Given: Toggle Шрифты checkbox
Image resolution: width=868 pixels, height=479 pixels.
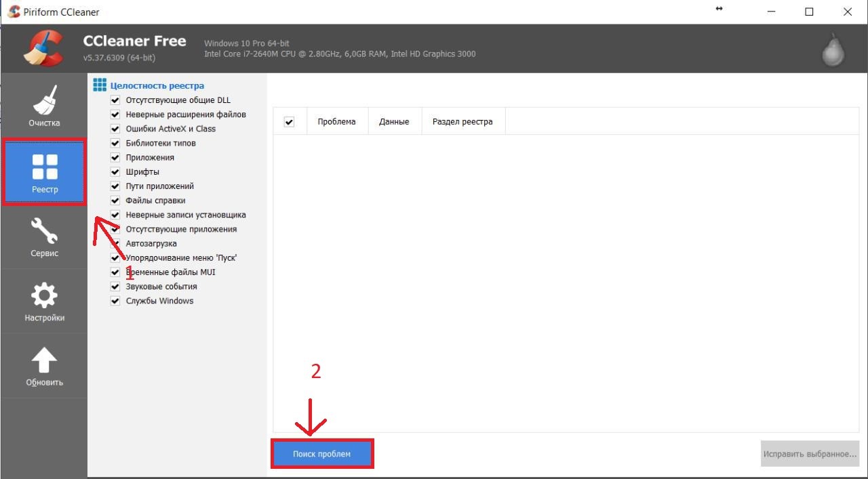Looking at the screenshot, I should click(115, 172).
